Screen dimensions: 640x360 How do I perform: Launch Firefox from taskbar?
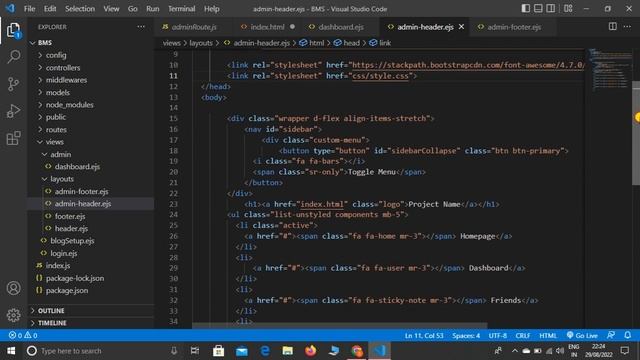[311, 351]
